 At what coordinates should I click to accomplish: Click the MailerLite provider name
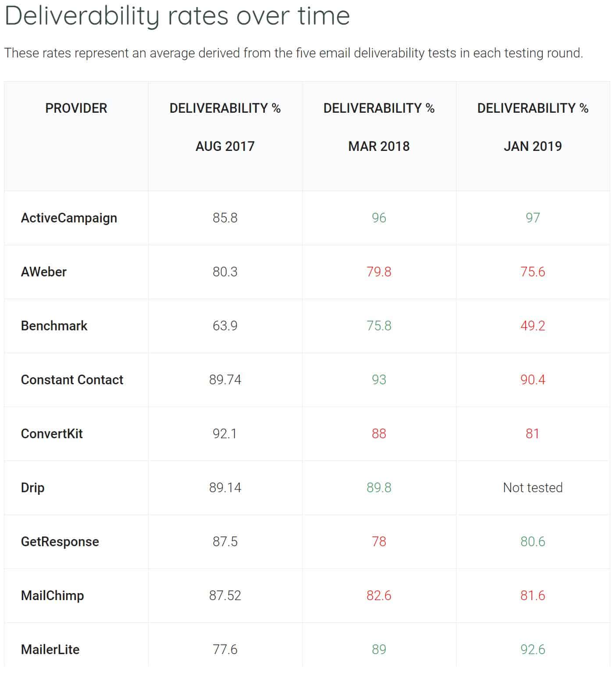50,650
